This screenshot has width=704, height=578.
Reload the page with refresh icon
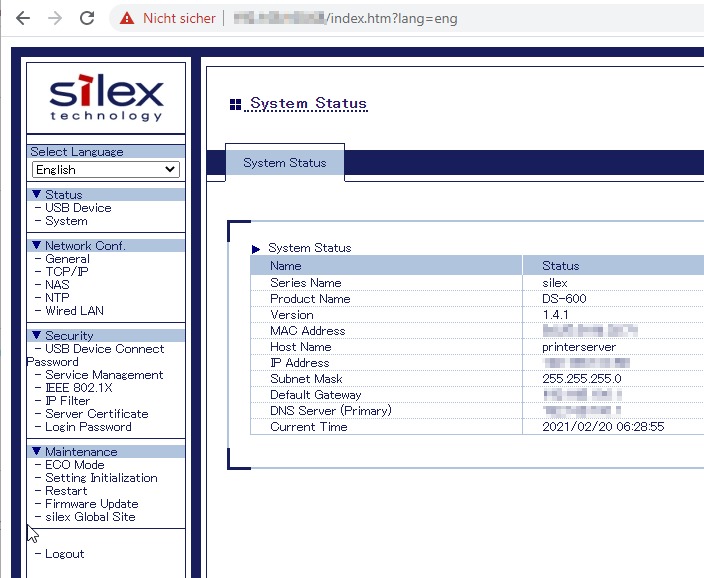(87, 18)
